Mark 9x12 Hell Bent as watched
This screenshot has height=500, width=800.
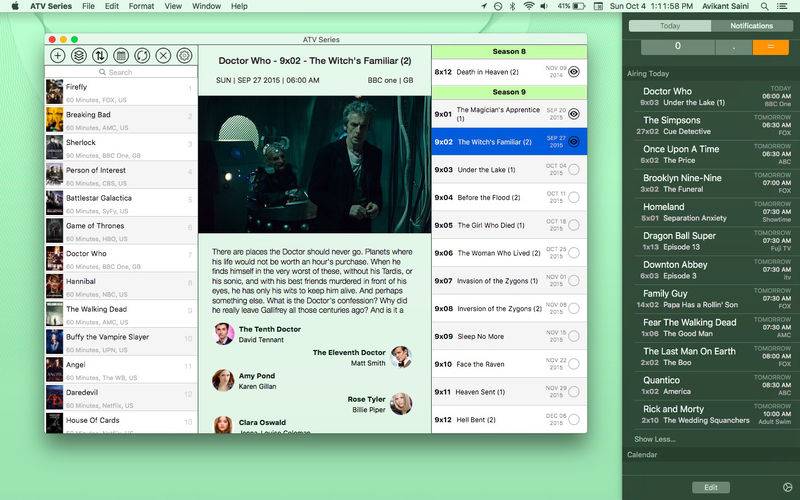point(574,419)
